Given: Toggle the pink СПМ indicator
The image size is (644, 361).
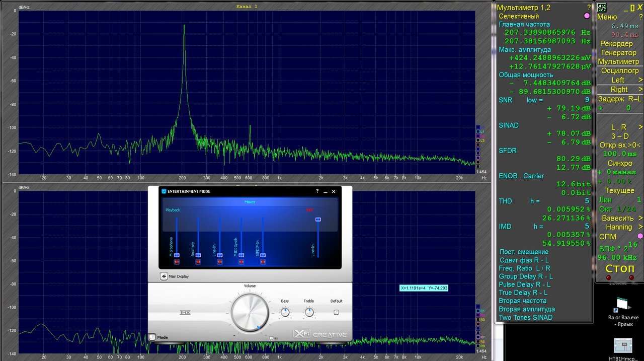Looking at the screenshot, I should pos(640,236).
